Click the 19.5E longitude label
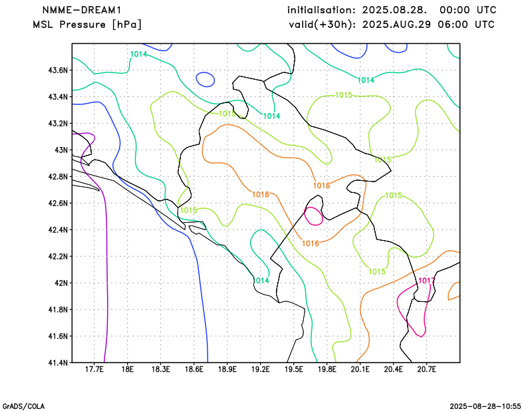532x411 pixels. point(293,369)
